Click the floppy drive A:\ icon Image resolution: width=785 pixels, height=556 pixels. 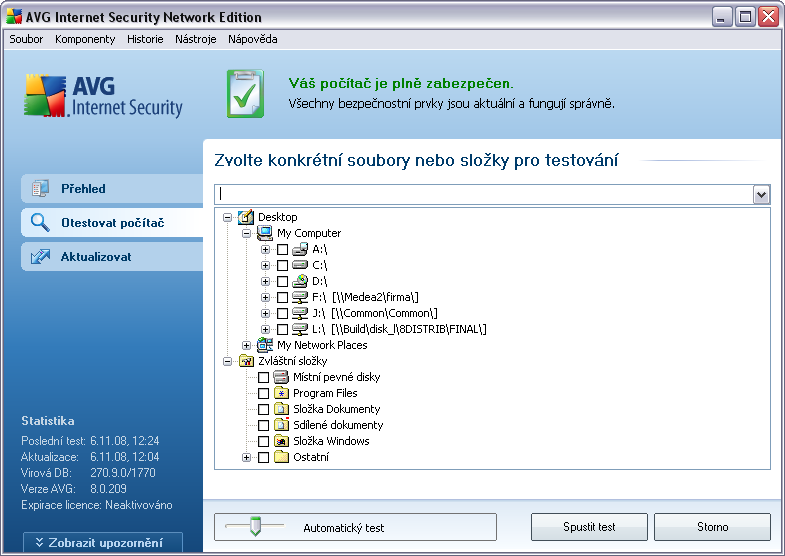tap(300, 249)
